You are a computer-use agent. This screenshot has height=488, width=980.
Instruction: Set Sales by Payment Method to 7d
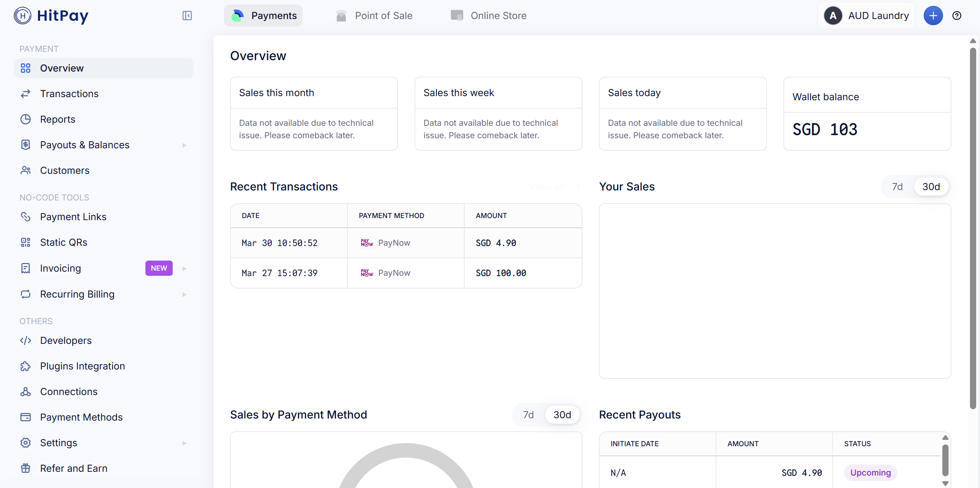coord(528,414)
